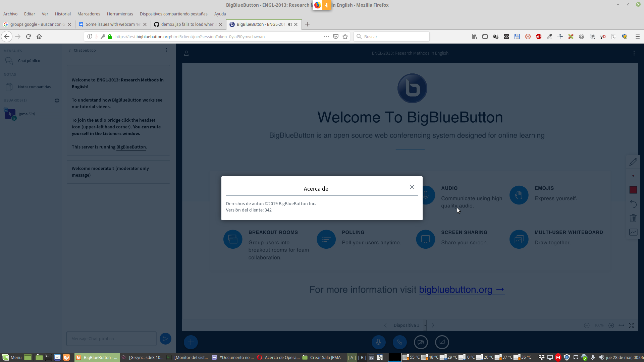Toggle presentation fullscreen mode
The height and width of the screenshot is (362, 644).
(x=631, y=325)
